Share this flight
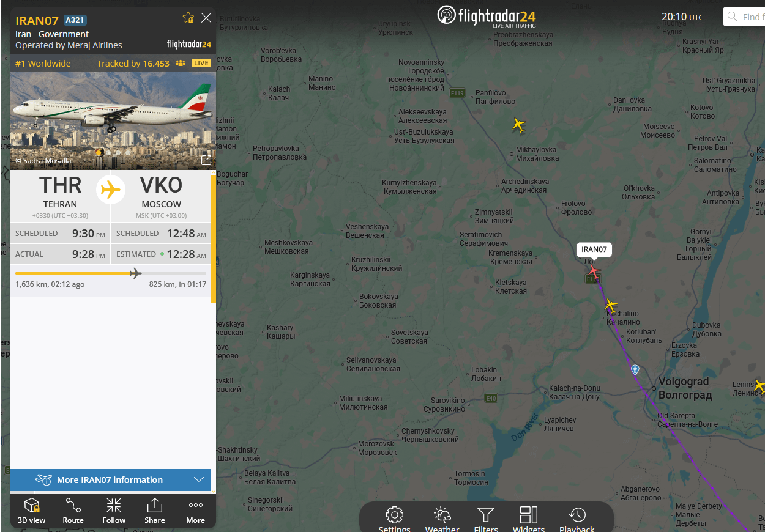 coord(155,511)
